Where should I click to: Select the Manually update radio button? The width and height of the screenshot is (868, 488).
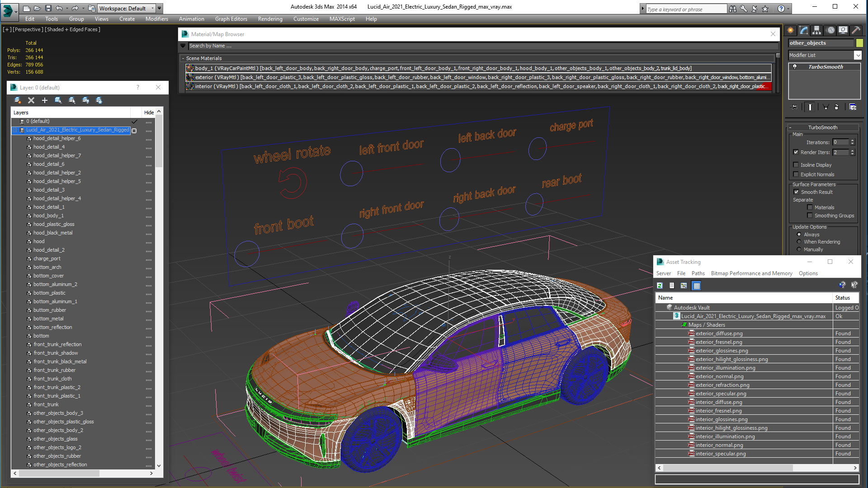tap(799, 249)
